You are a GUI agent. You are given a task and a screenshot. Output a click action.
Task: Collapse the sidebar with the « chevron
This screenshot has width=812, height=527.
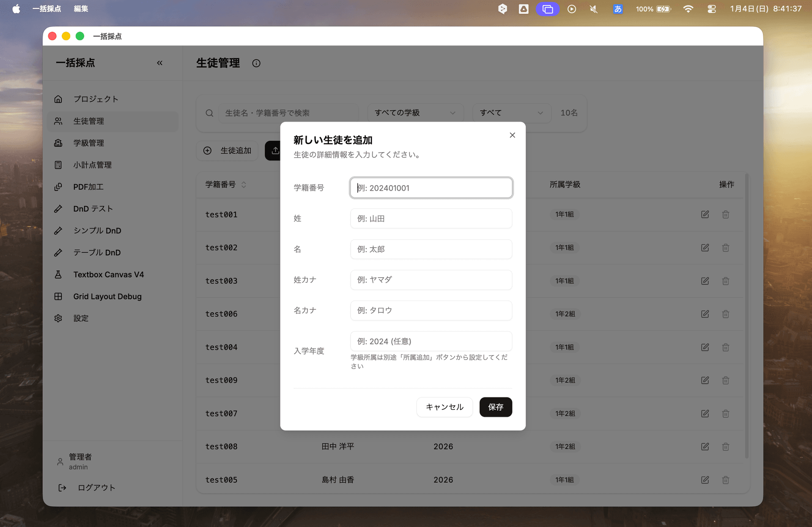click(160, 63)
